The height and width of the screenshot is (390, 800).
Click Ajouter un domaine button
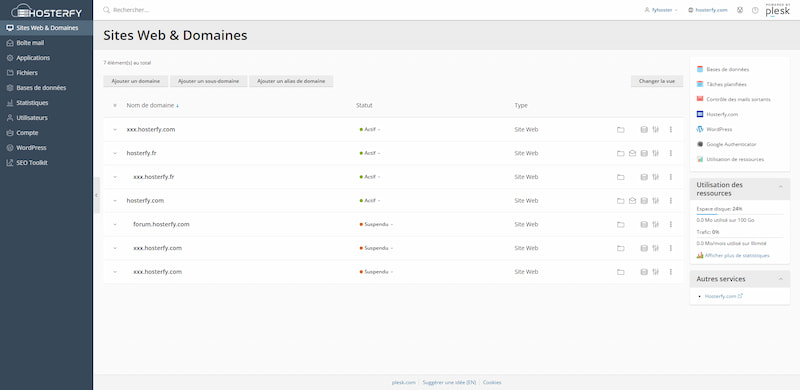tap(136, 81)
